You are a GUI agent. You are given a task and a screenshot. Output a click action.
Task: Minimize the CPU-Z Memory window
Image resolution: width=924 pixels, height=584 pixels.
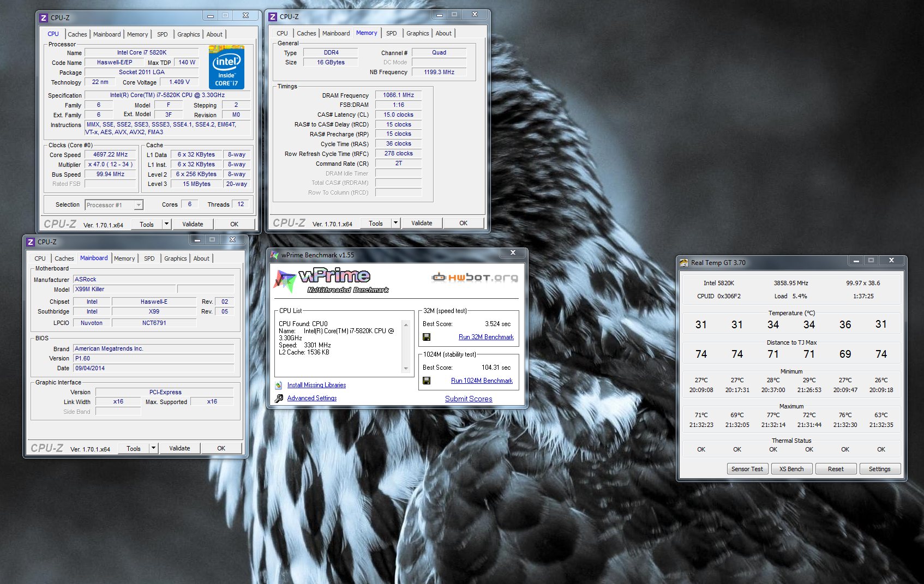[439, 15]
